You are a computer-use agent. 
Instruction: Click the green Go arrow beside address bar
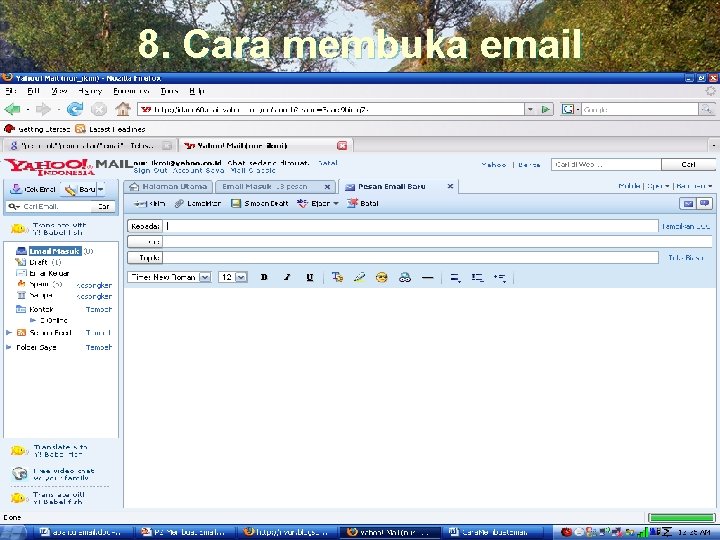tap(546, 109)
